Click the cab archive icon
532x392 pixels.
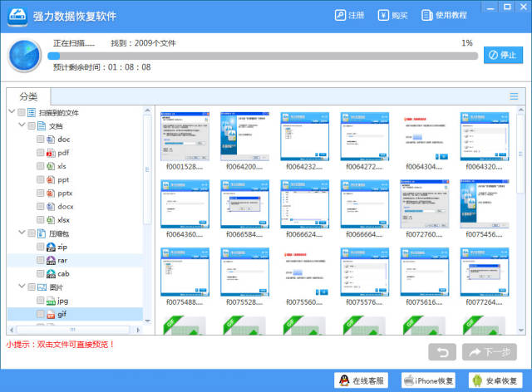(x=51, y=274)
